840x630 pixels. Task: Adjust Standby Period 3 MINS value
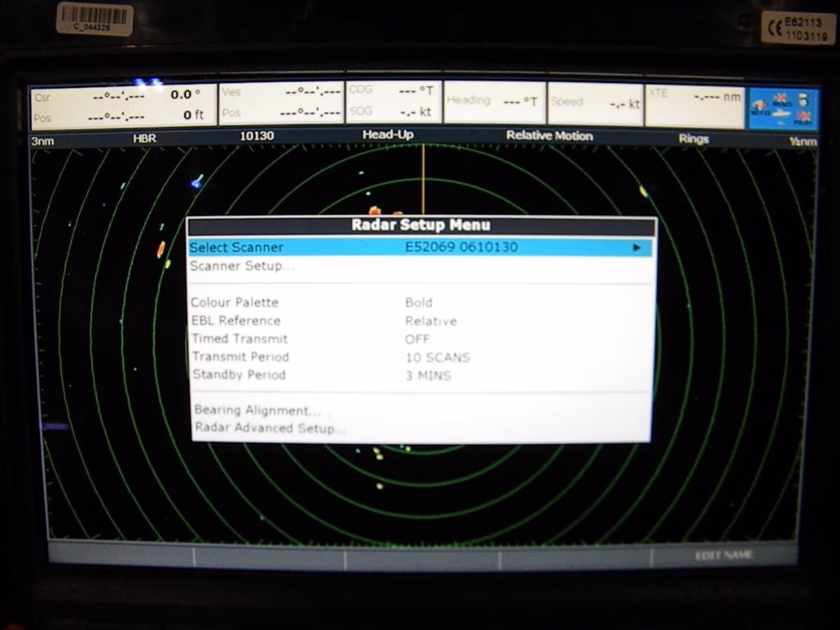point(427,376)
